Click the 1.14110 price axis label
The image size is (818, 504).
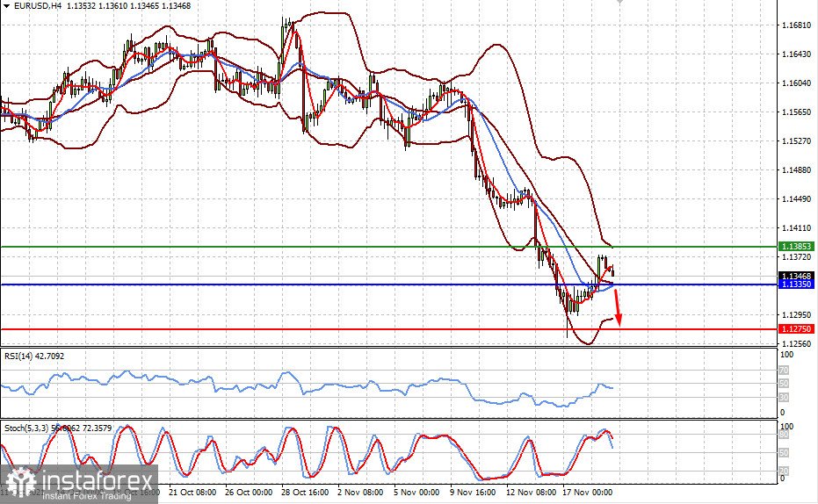click(x=797, y=228)
